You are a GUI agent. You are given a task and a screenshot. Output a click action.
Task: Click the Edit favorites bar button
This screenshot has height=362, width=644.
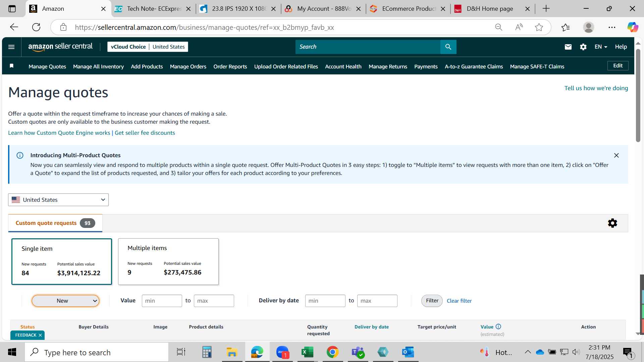[x=618, y=66]
